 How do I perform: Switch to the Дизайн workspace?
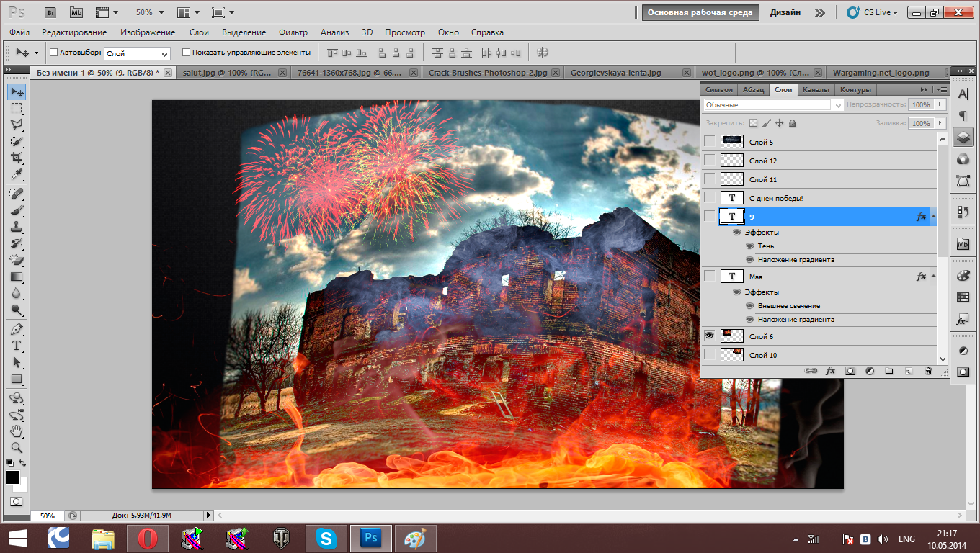[x=785, y=12]
